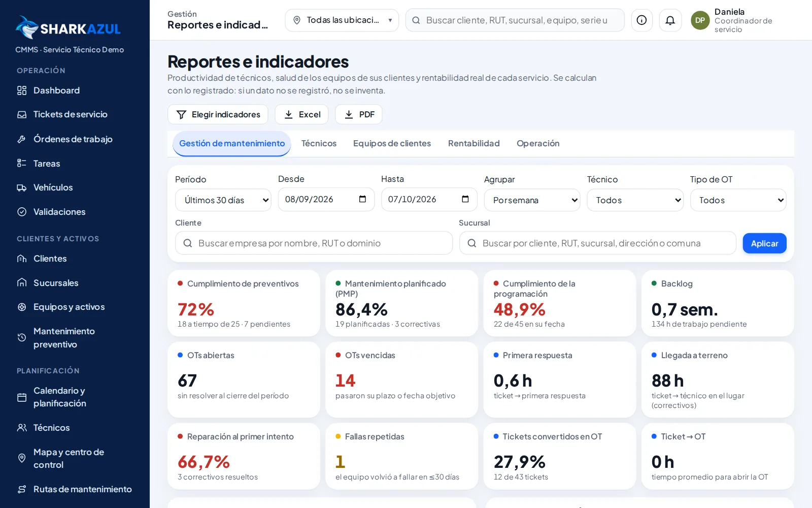
Task: Export report with Excel button
Action: pyautogui.click(x=301, y=114)
